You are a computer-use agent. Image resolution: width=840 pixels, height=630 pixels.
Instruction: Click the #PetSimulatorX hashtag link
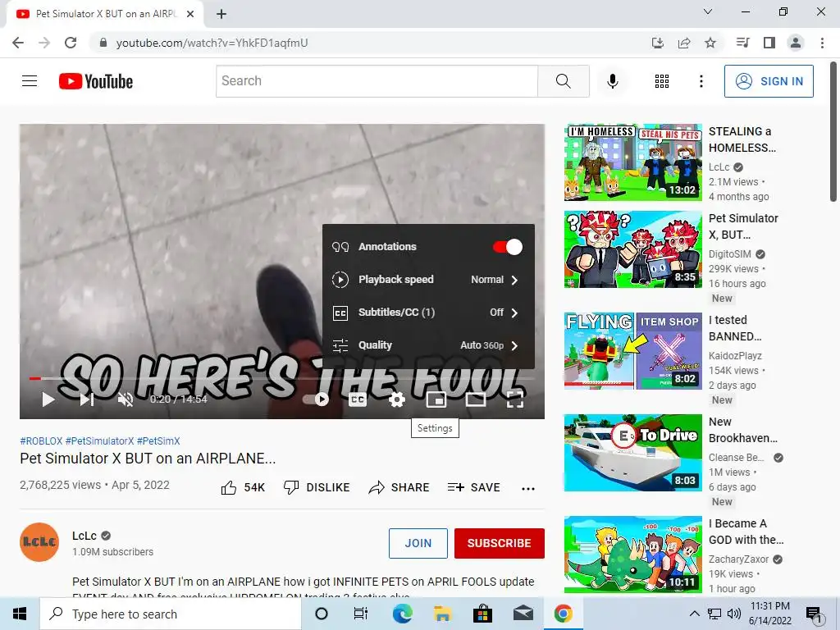(99, 441)
